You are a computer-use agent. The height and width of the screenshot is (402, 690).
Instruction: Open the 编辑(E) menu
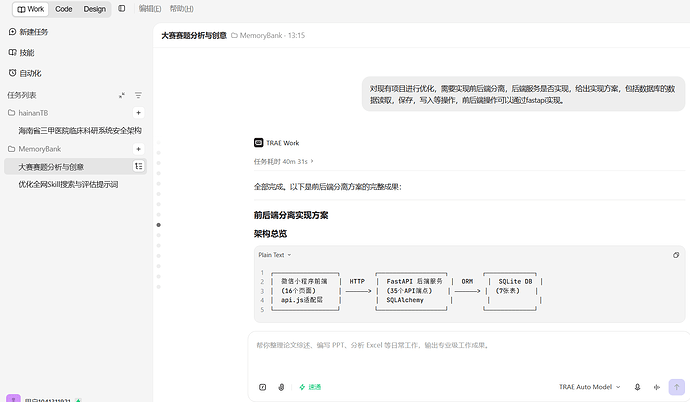coord(150,9)
